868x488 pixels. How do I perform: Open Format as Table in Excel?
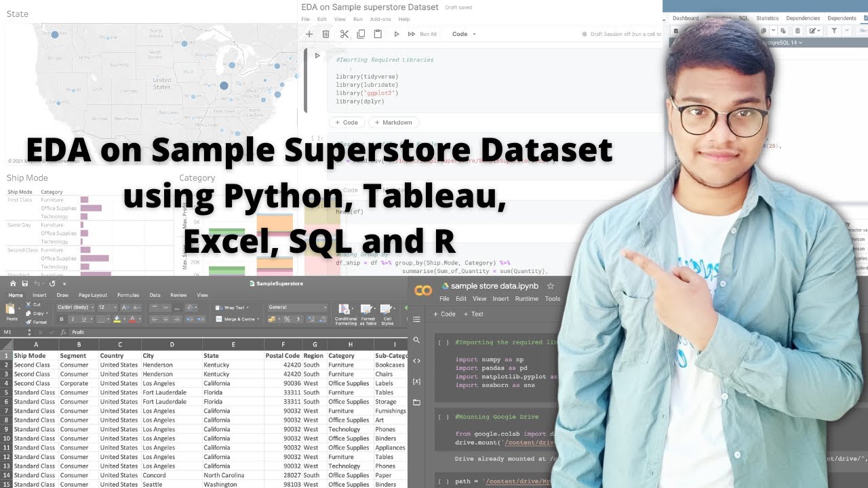(x=368, y=314)
